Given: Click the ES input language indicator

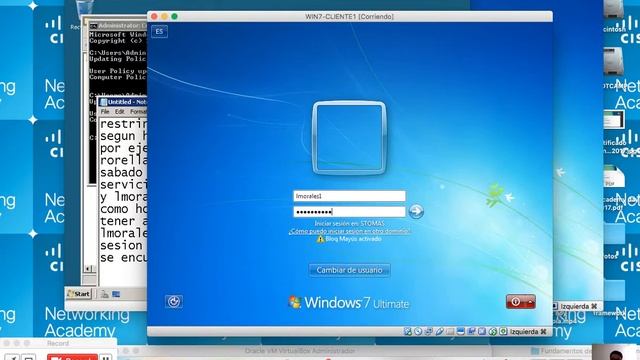Looking at the screenshot, I should (x=159, y=31).
